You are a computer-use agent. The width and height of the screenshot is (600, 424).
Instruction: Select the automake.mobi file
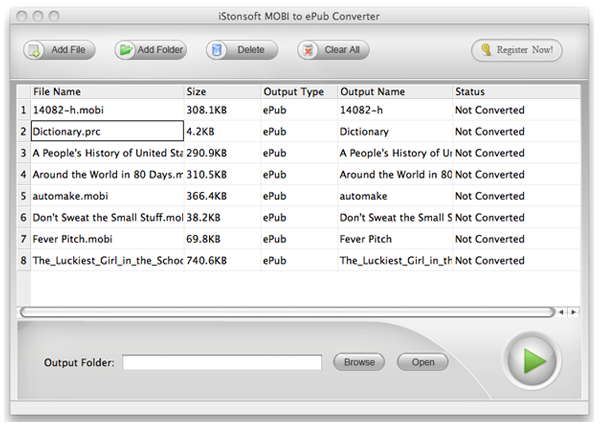(108, 196)
